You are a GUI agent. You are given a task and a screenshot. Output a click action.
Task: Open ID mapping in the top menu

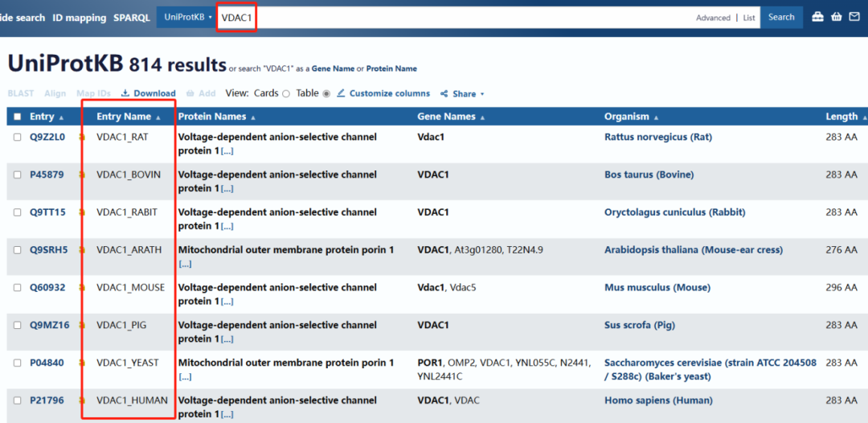pos(79,18)
